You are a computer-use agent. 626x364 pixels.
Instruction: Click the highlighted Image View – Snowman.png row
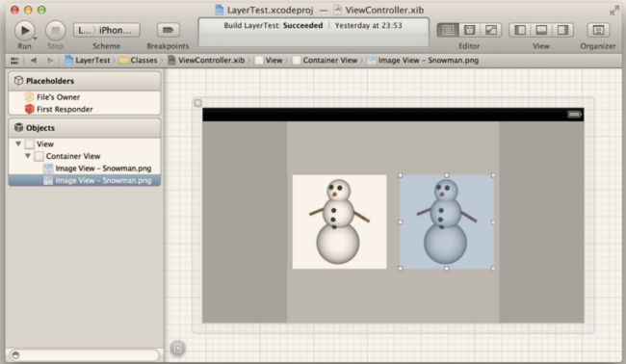[84, 180]
